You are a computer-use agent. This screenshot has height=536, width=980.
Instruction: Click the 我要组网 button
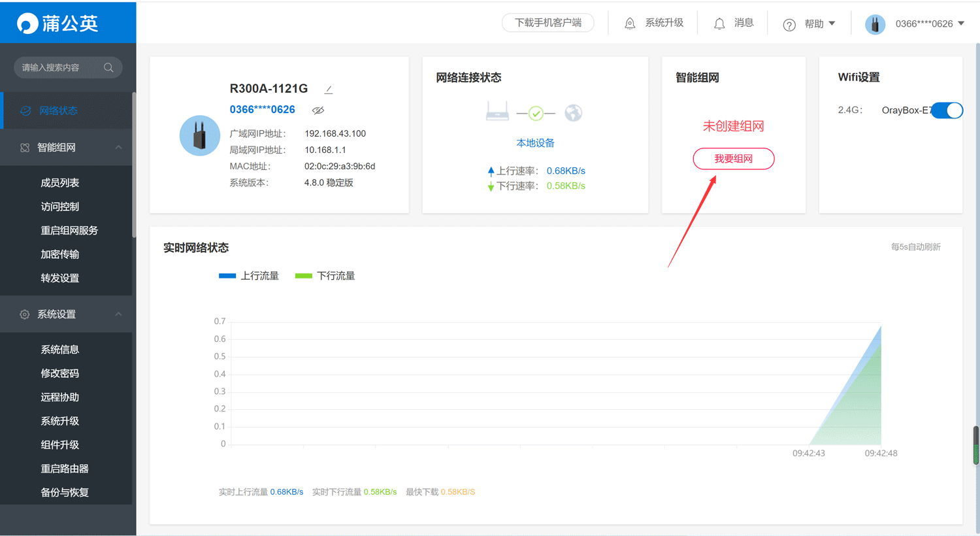coord(733,159)
